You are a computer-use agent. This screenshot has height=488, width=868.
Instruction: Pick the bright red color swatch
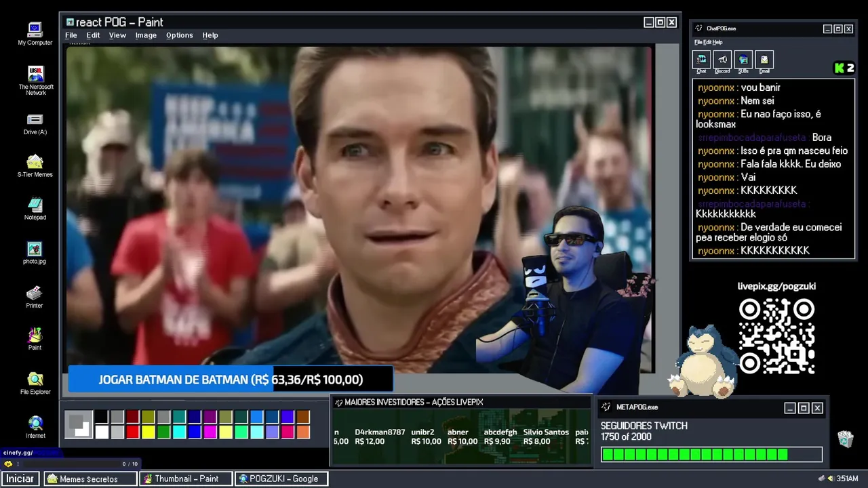132,432
